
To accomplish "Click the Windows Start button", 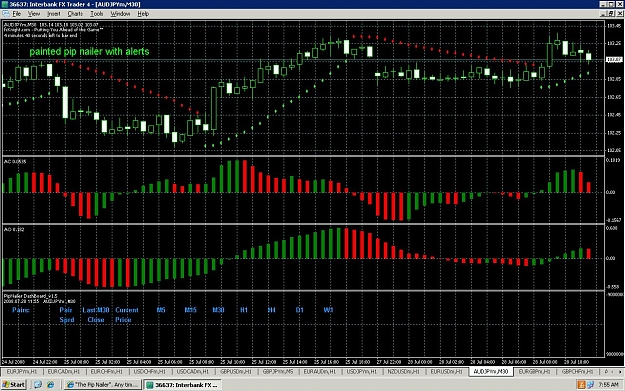I will (14, 385).
